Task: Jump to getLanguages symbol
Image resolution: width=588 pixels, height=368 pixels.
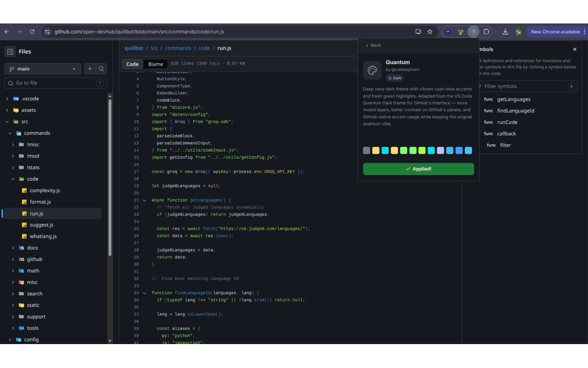Action: (x=514, y=99)
